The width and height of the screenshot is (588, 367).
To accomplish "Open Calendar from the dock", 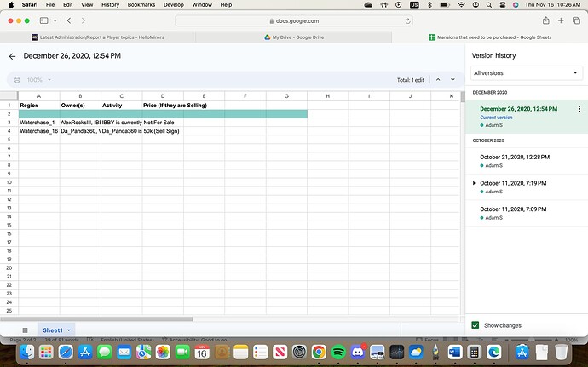I will (x=202, y=352).
